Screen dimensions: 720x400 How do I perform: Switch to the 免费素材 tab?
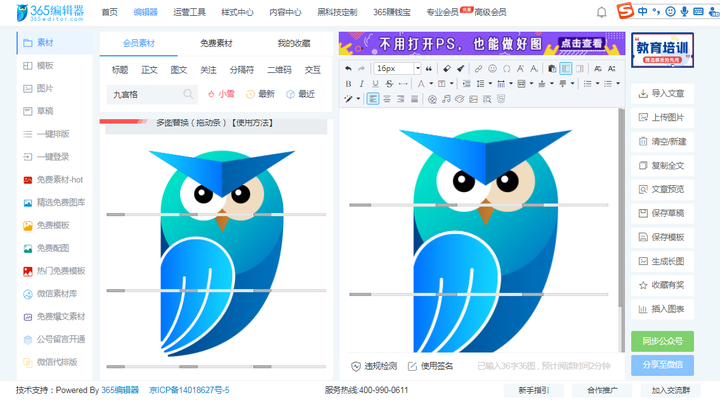point(216,44)
